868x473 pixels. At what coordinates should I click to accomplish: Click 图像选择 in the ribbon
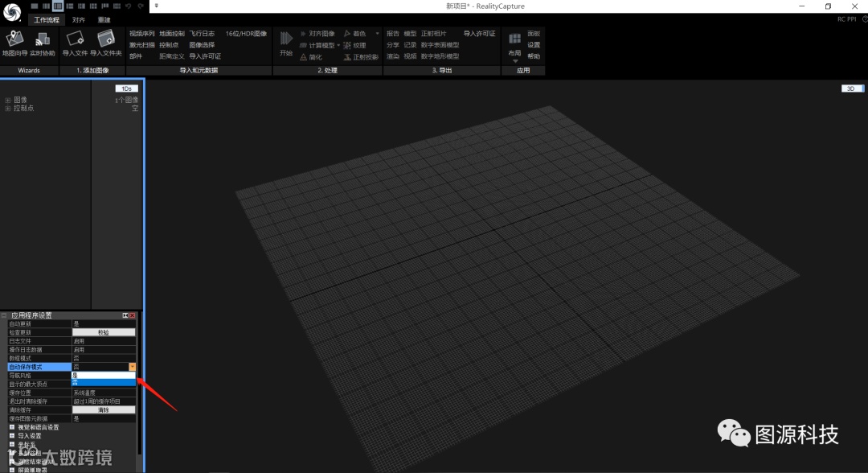coord(202,45)
